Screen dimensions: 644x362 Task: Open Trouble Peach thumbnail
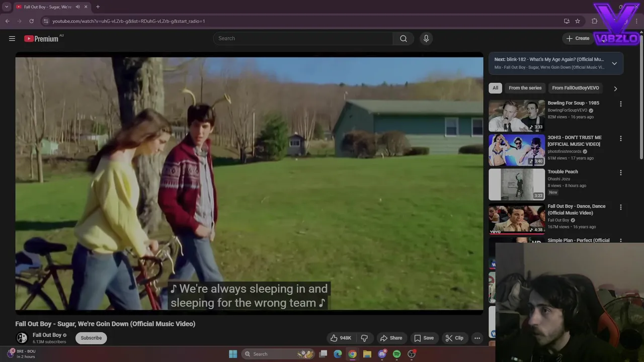pyautogui.click(x=517, y=184)
